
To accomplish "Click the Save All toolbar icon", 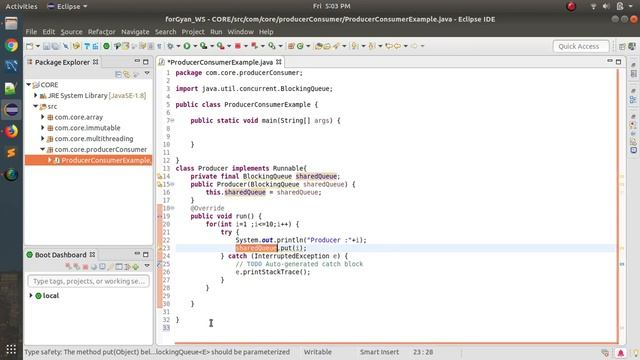I will [x=56, y=46].
